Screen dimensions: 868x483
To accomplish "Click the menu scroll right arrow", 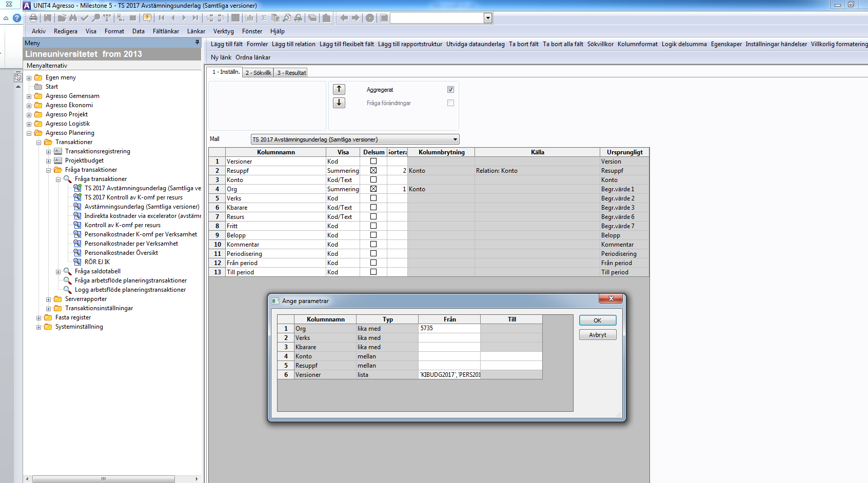I will (x=196, y=479).
